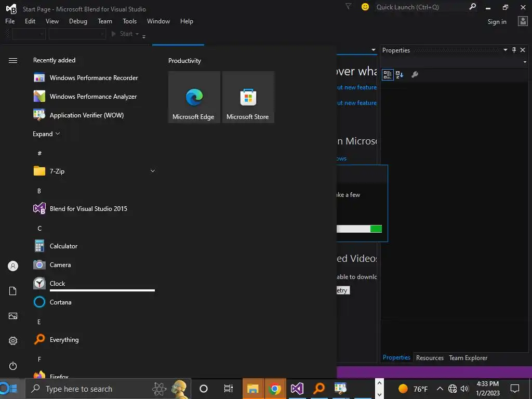Click the taskbar Type here to search box
This screenshot has width=532, height=399.
tap(108, 389)
